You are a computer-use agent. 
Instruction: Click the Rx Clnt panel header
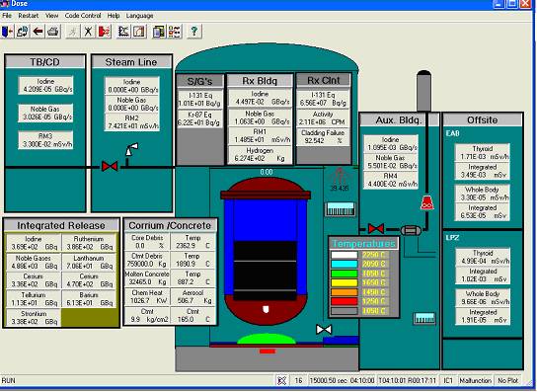click(324, 81)
